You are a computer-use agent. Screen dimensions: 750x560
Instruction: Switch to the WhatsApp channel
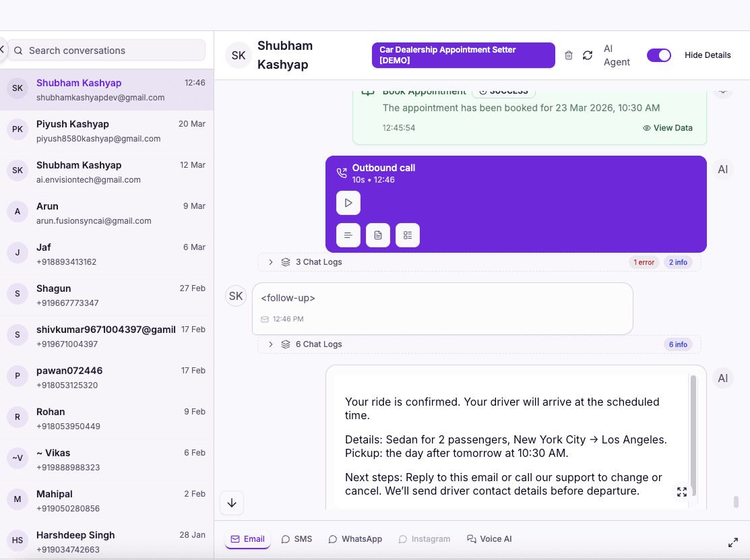coord(355,538)
